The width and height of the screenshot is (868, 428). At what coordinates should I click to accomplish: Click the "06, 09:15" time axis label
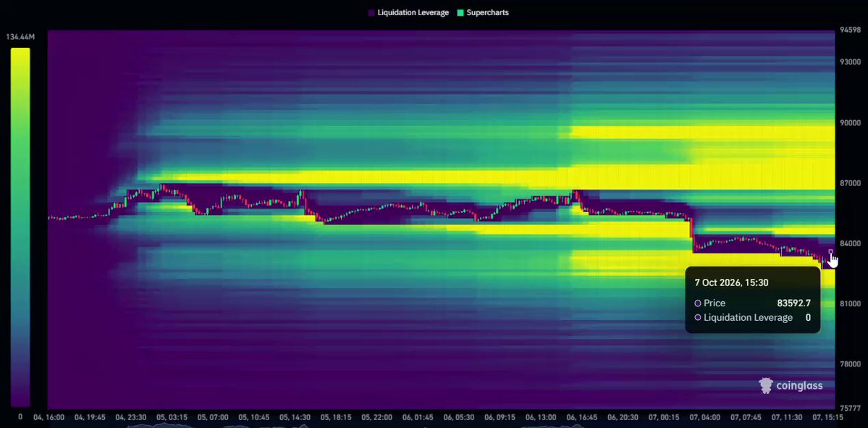[500, 417]
